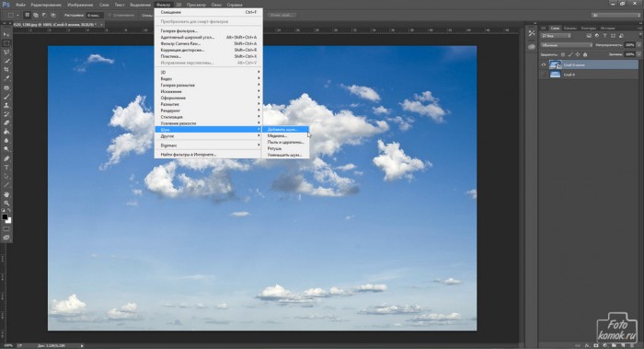Select the Horizontal Type tool
Screen dimensions: 644x349
point(6,168)
